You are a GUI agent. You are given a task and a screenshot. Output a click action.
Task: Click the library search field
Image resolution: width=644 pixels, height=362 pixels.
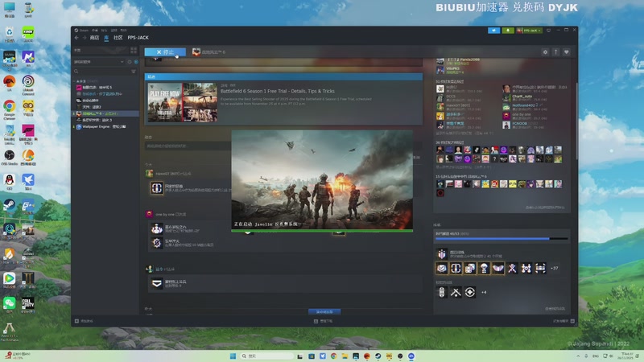[x=102, y=72]
